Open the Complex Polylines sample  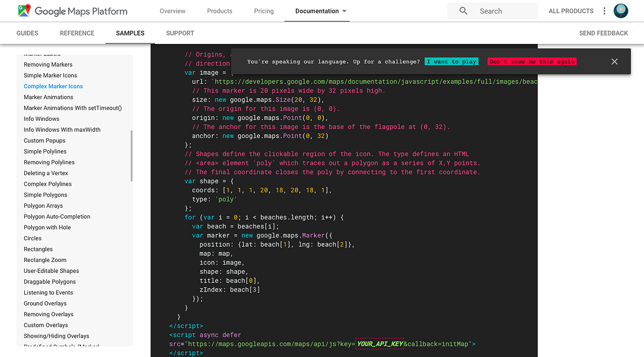point(48,184)
